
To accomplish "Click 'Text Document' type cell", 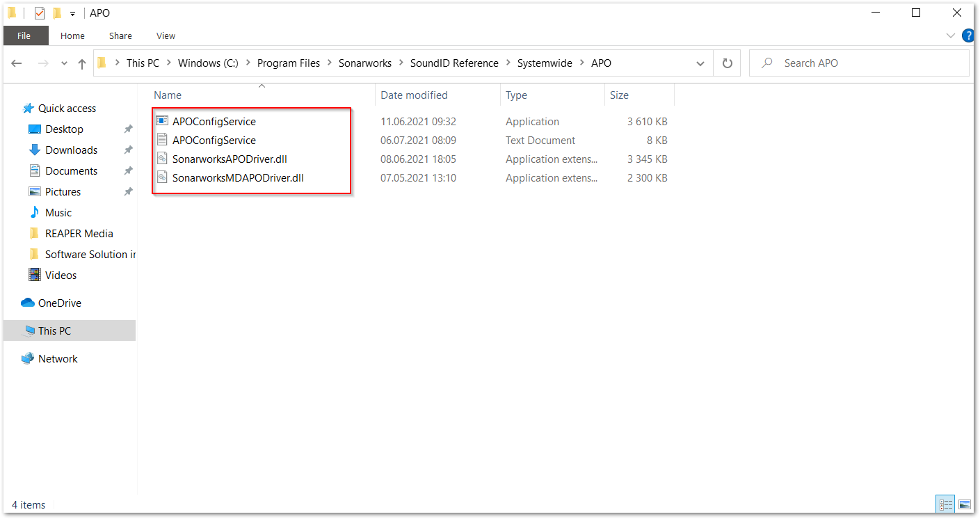I will pyautogui.click(x=540, y=141).
